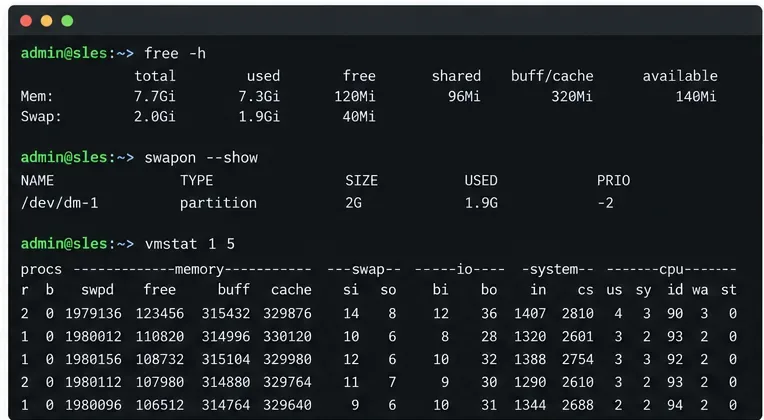Select the swpd value 1980156
The width and height of the screenshot is (764, 420).
click(x=94, y=359)
